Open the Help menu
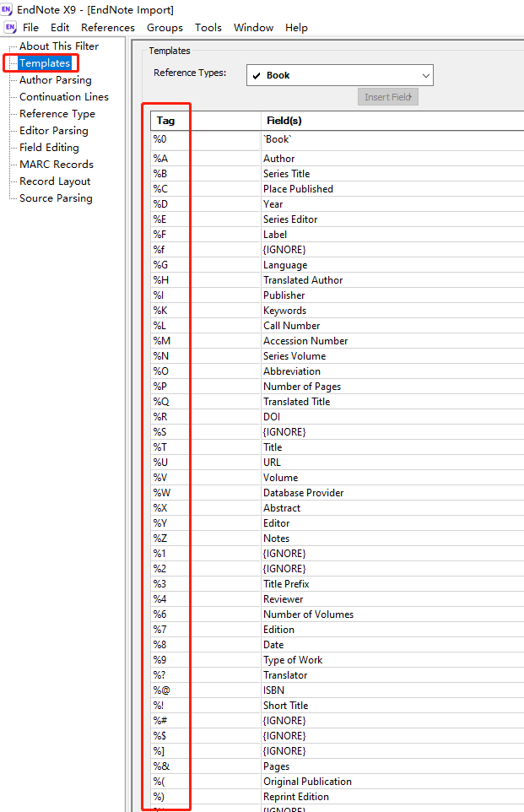This screenshot has width=524, height=812. coord(296,28)
